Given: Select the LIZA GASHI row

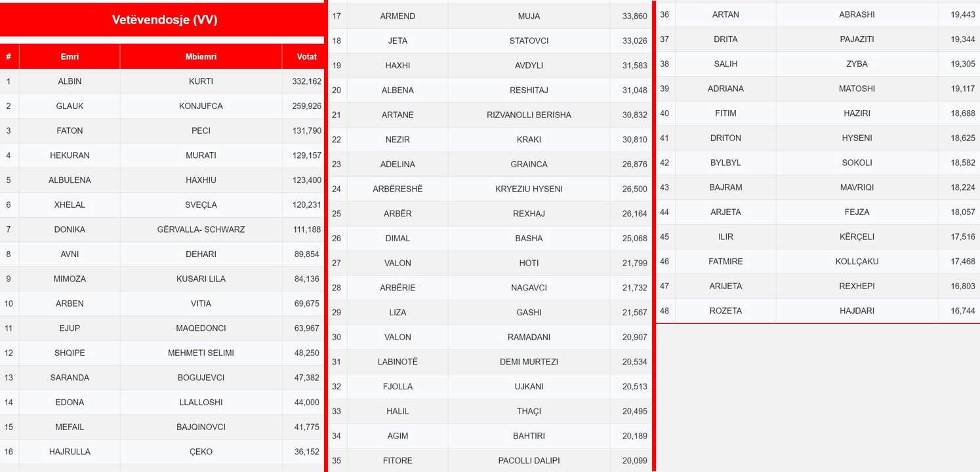Looking at the screenshot, I should coord(490,313).
